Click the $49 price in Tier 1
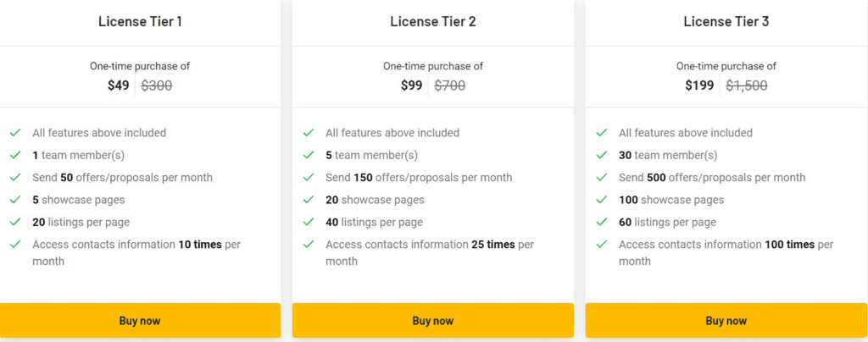The height and width of the screenshot is (342, 868). pos(119,85)
